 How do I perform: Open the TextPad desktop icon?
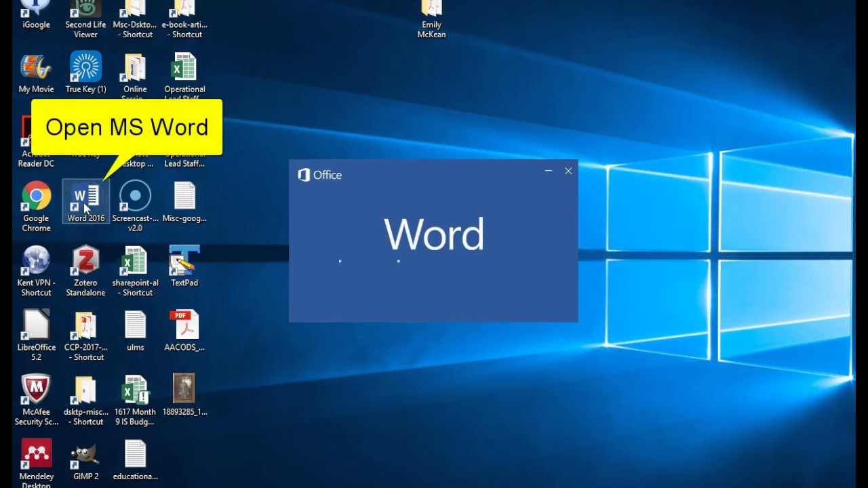pos(184,266)
